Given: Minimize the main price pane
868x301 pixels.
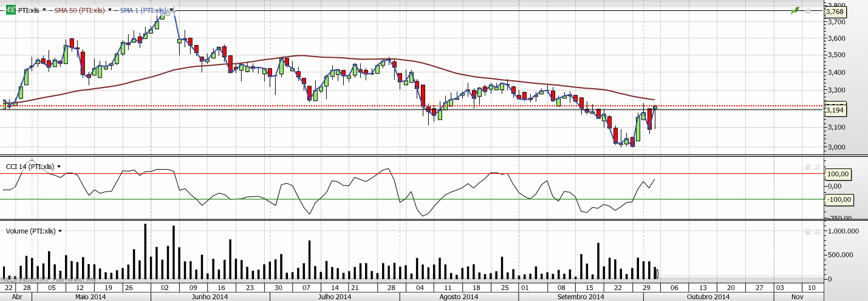Looking at the screenshot, I should click(808, 11).
